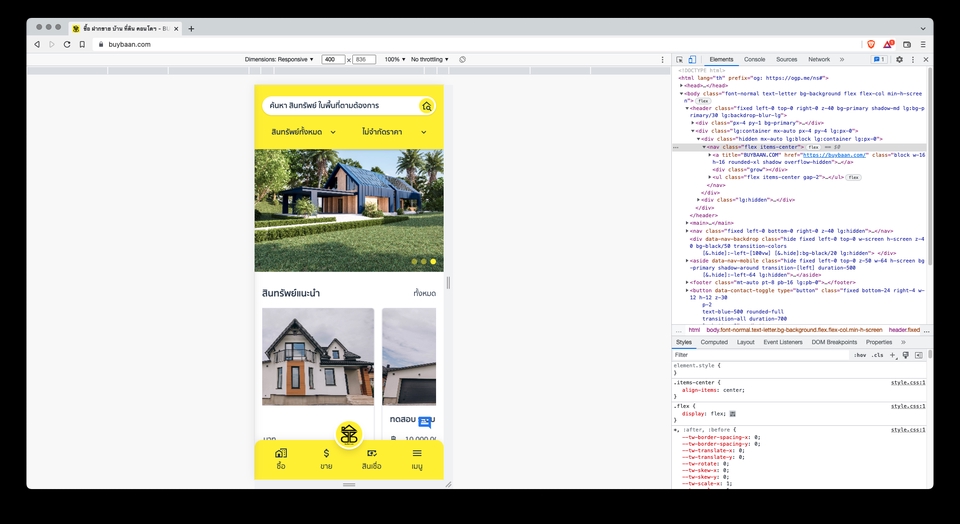Viewport: 960px width, 524px height.
Task: Open the 100% zoom dropdown
Action: click(x=395, y=59)
